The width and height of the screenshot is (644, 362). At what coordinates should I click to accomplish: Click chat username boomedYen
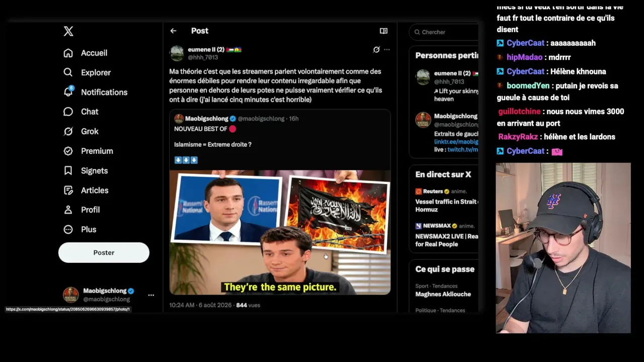point(528,86)
